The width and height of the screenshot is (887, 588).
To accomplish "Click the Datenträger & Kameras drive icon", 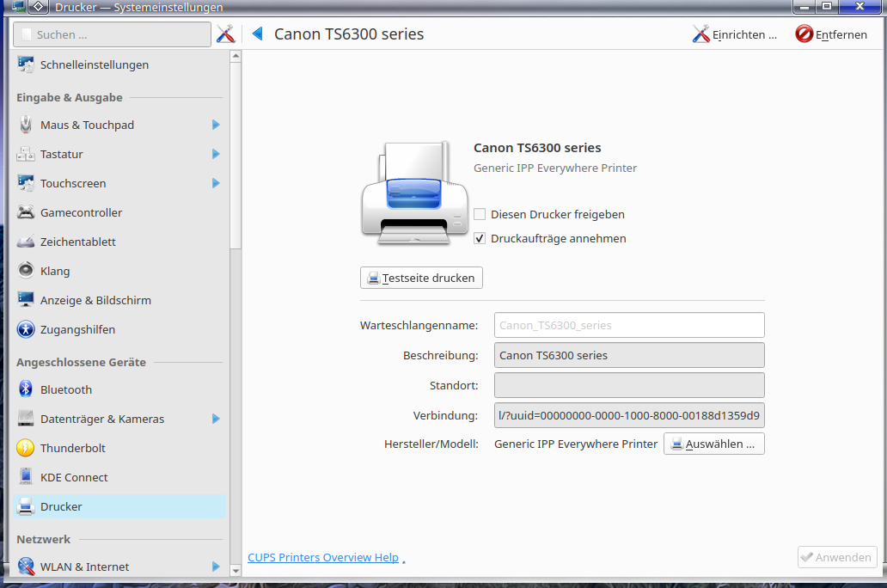I will point(26,419).
